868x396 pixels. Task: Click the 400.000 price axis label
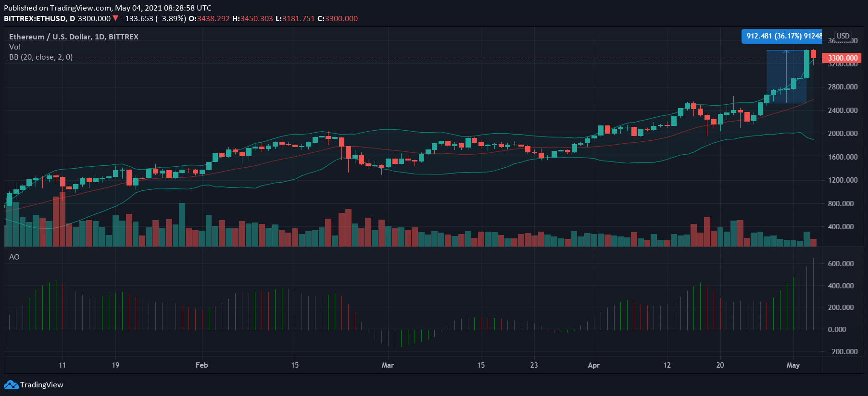[x=841, y=227]
